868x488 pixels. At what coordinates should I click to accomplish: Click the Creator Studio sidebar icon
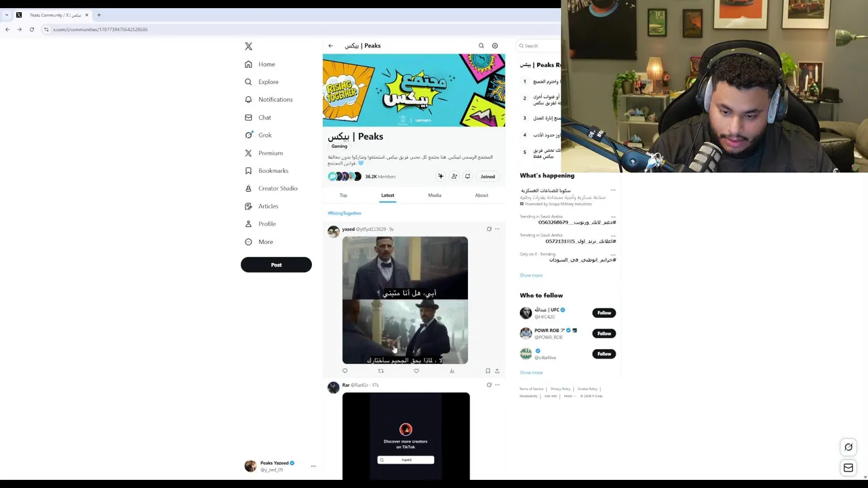[248, 188]
